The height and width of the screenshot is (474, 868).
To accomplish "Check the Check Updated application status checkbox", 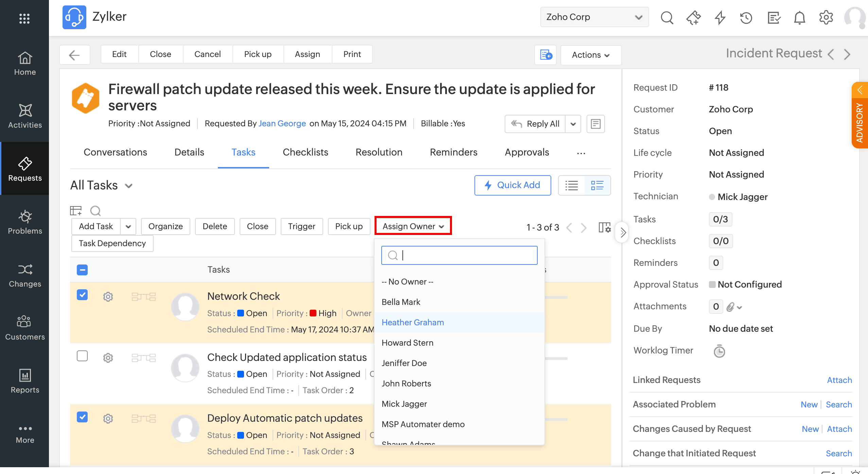I will (x=82, y=356).
